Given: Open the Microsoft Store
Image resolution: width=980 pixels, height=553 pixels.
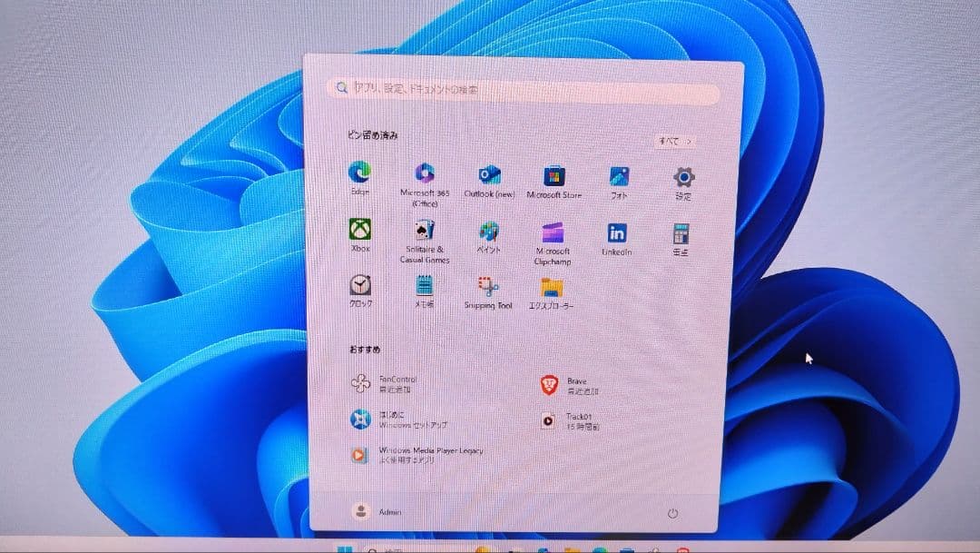Looking at the screenshot, I should [554, 177].
